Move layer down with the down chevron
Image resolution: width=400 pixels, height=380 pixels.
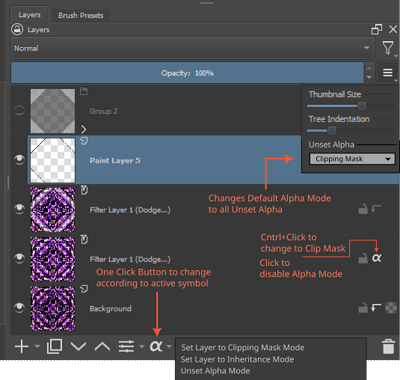click(x=79, y=346)
